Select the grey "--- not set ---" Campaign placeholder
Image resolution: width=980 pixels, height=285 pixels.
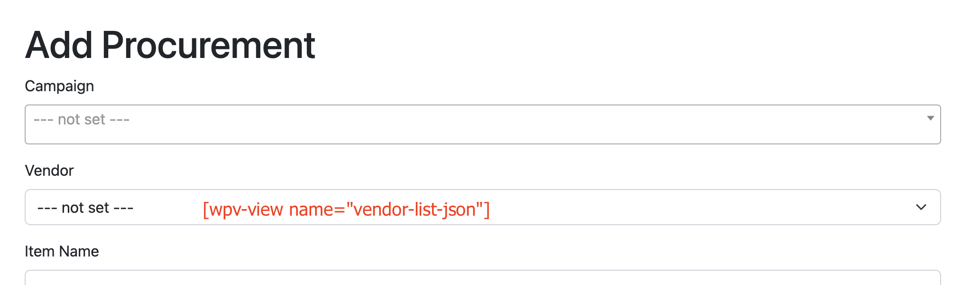(82, 119)
